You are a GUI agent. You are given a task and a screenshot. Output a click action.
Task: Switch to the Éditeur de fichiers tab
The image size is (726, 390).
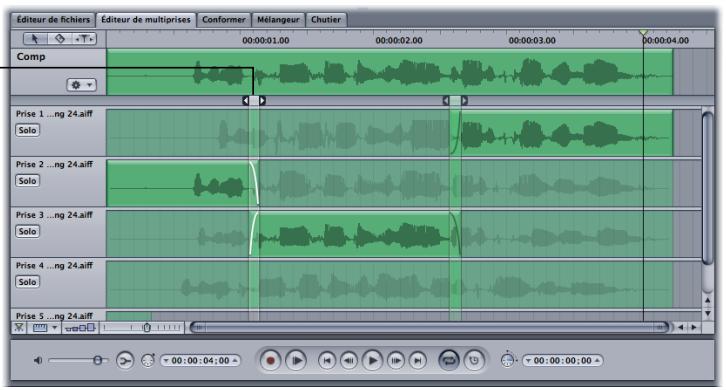[53, 20]
